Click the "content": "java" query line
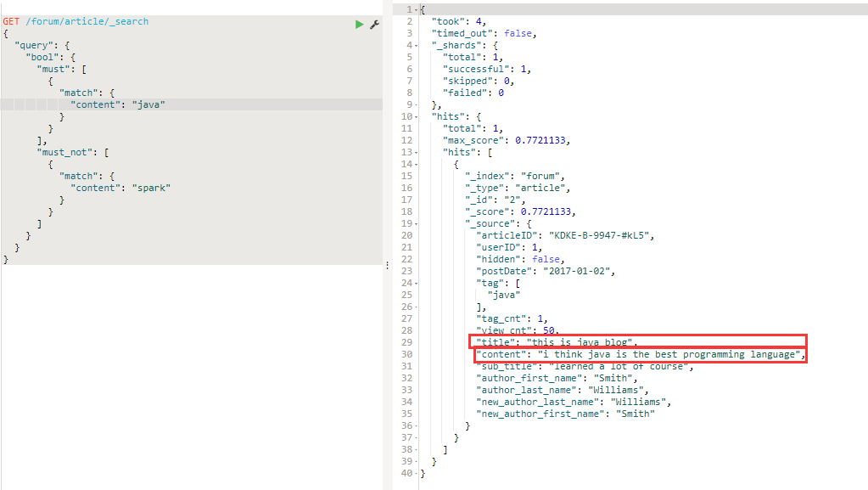The width and height of the screenshot is (868, 490). 117,104
